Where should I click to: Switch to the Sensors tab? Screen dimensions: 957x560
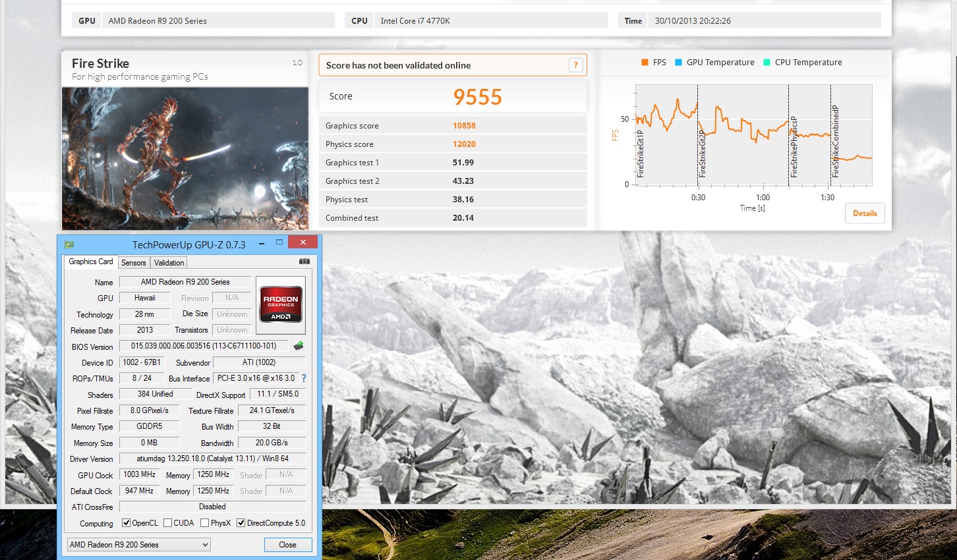point(134,262)
